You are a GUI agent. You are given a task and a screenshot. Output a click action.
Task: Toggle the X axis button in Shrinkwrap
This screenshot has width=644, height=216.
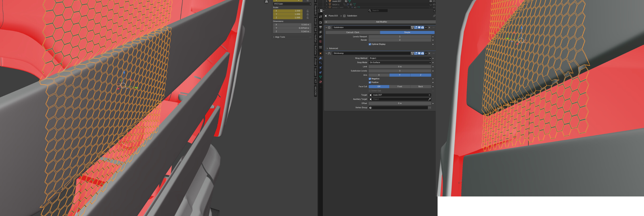pos(379,75)
